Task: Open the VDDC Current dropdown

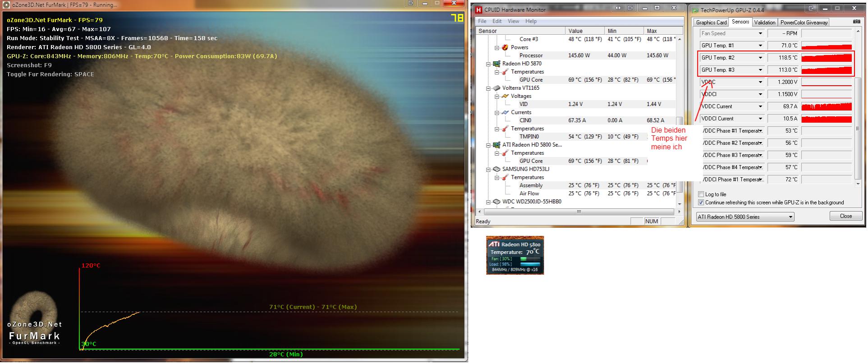Action: click(760, 106)
